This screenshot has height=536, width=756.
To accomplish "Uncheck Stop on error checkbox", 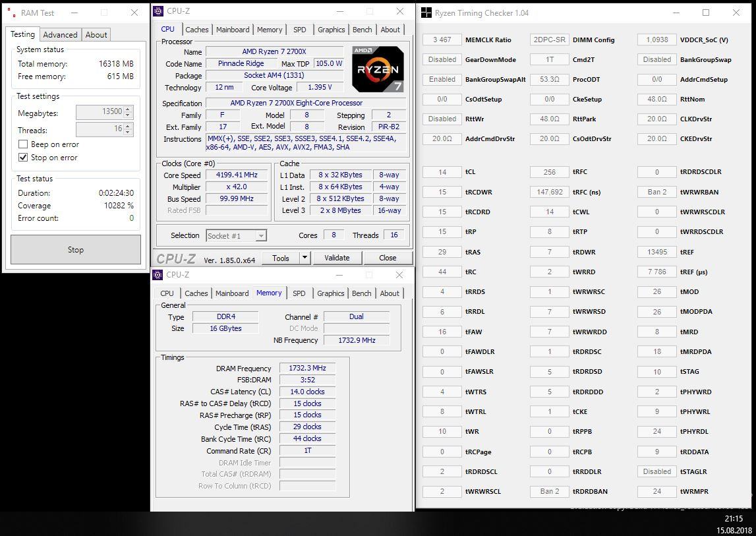I will point(22,158).
